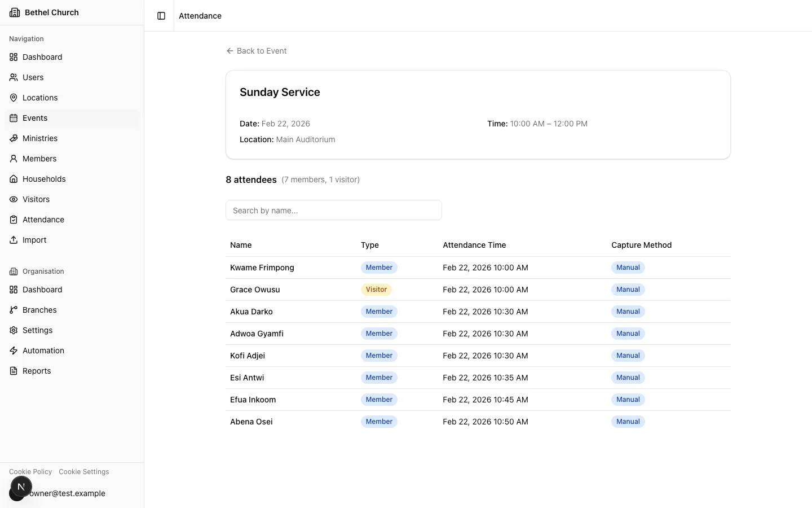Click the Organisation building icon
The width and height of the screenshot is (812, 508).
click(14, 271)
